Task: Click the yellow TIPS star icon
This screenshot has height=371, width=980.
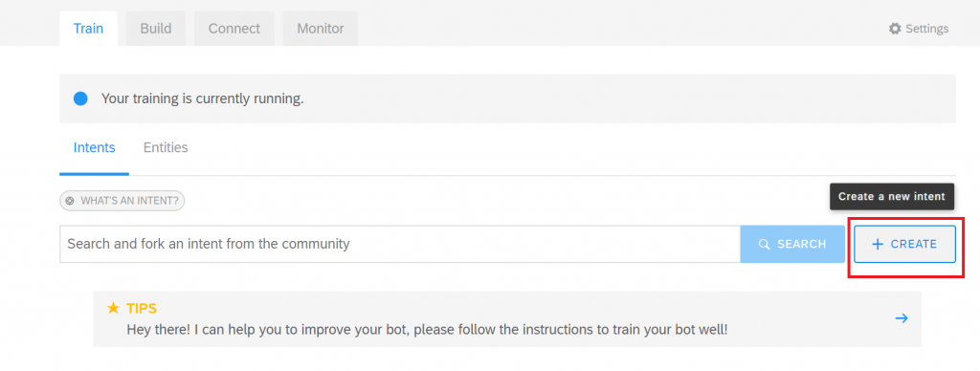Action: point(113,308)
